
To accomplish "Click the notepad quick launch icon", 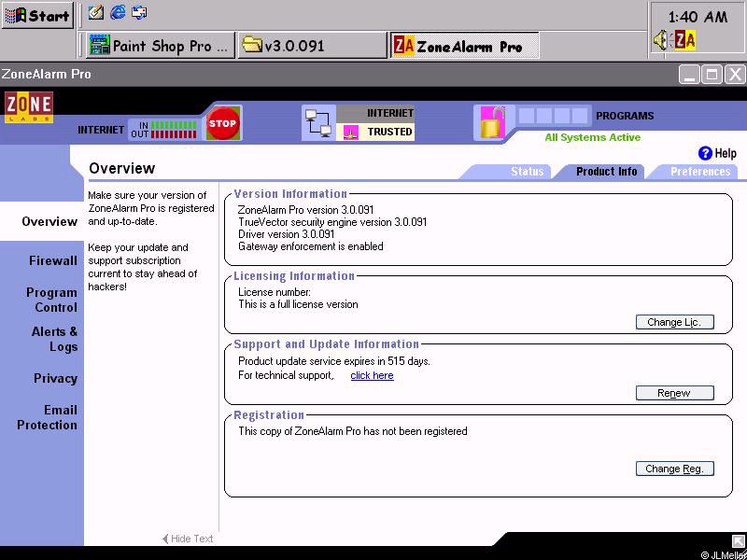I will pyautogui.click(x=96, y=12).
